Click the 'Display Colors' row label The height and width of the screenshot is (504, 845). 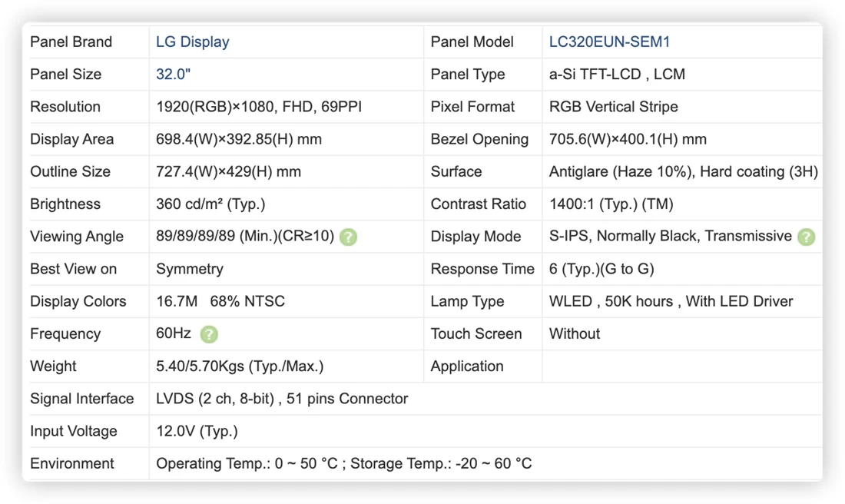click(78, 301)
